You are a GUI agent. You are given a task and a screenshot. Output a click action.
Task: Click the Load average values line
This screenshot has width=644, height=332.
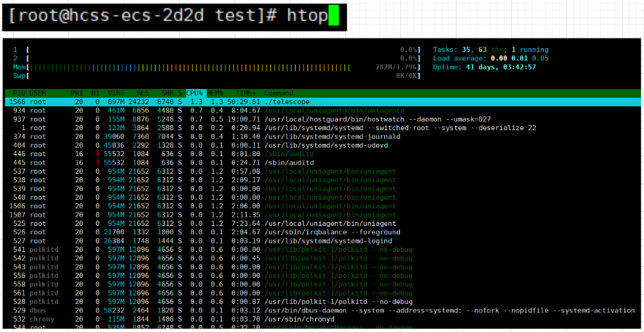[x=491, y=59]
